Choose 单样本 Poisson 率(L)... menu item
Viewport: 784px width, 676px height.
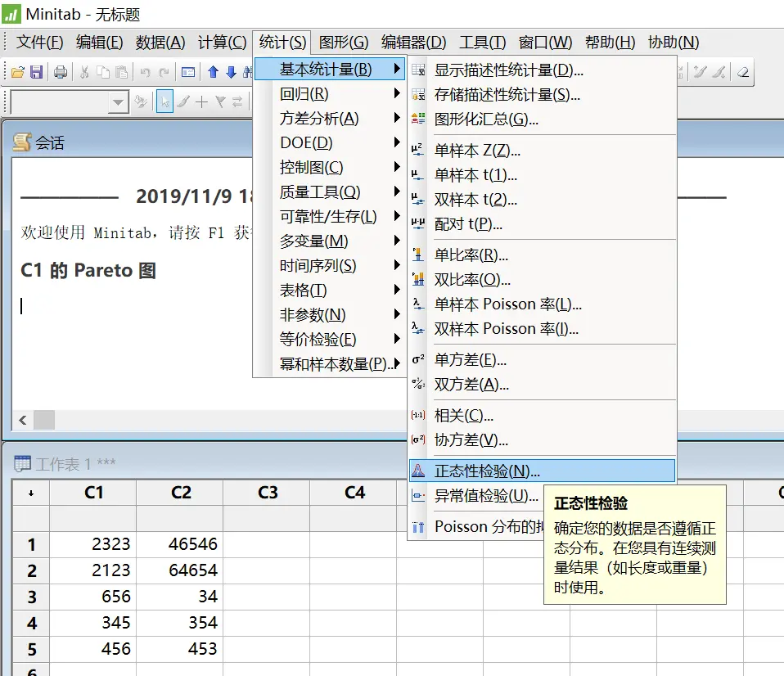click(542, 304)
